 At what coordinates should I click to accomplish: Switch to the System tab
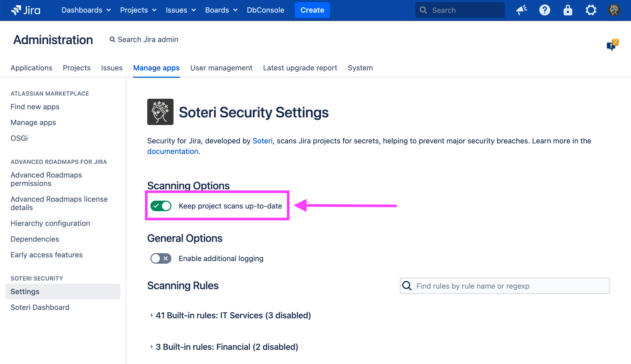[360, 68]
